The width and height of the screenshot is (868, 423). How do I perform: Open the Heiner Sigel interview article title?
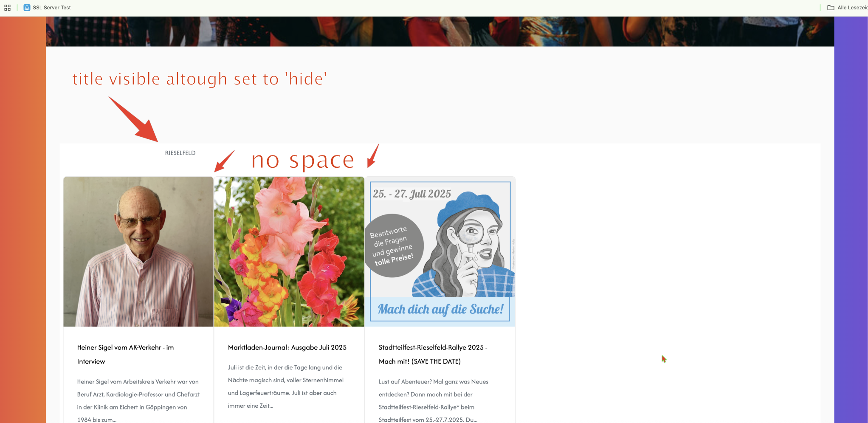point(125,354)
